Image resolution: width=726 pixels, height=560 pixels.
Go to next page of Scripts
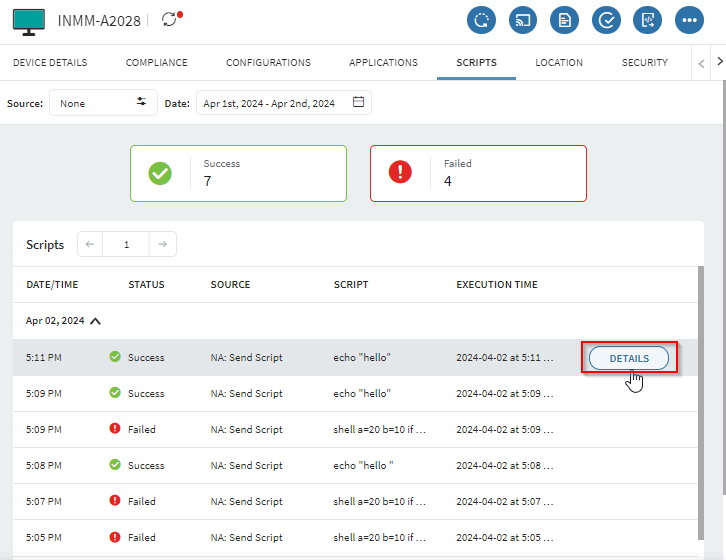[162, 244]
